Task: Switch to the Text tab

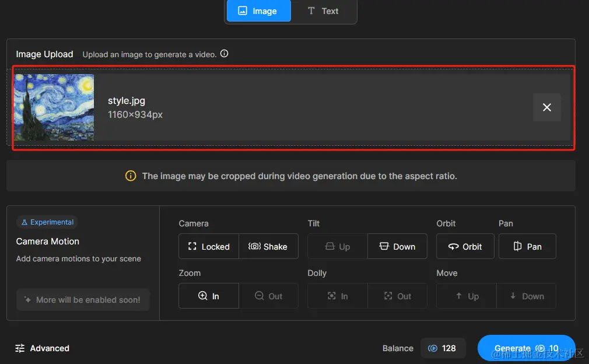Action: coord(323,11)
